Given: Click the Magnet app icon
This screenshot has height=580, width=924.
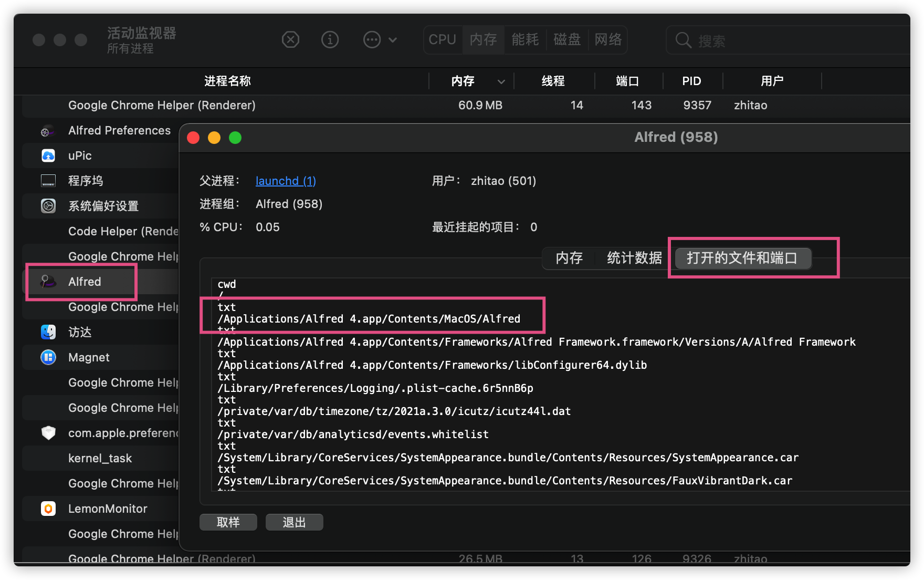Looking at the screenshot, I should point(48,357).
